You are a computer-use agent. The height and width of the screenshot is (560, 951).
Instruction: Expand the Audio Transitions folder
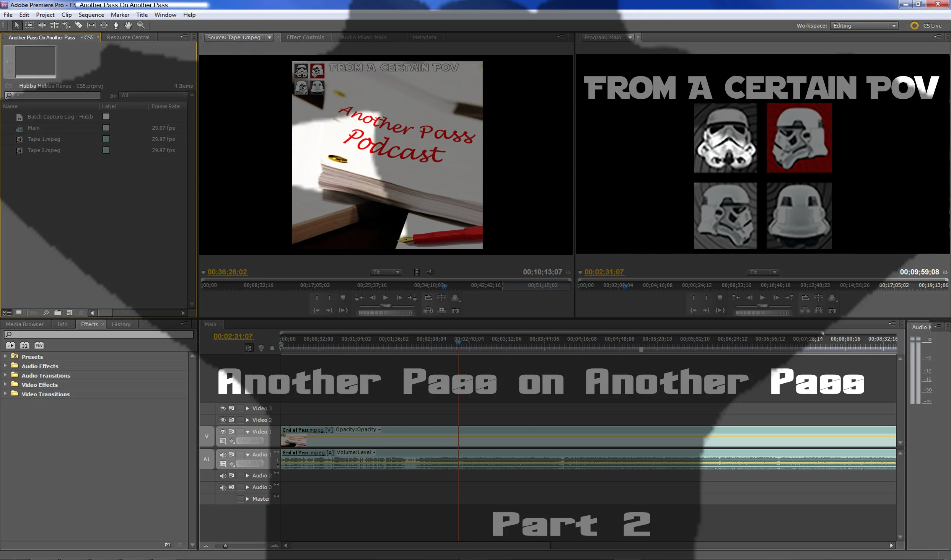5,375
